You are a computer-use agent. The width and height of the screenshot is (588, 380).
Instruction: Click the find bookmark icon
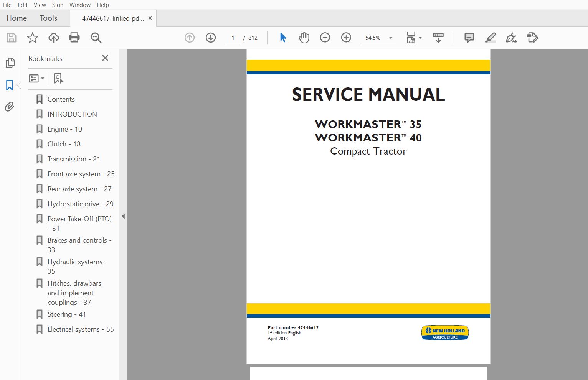pos(58,78)
